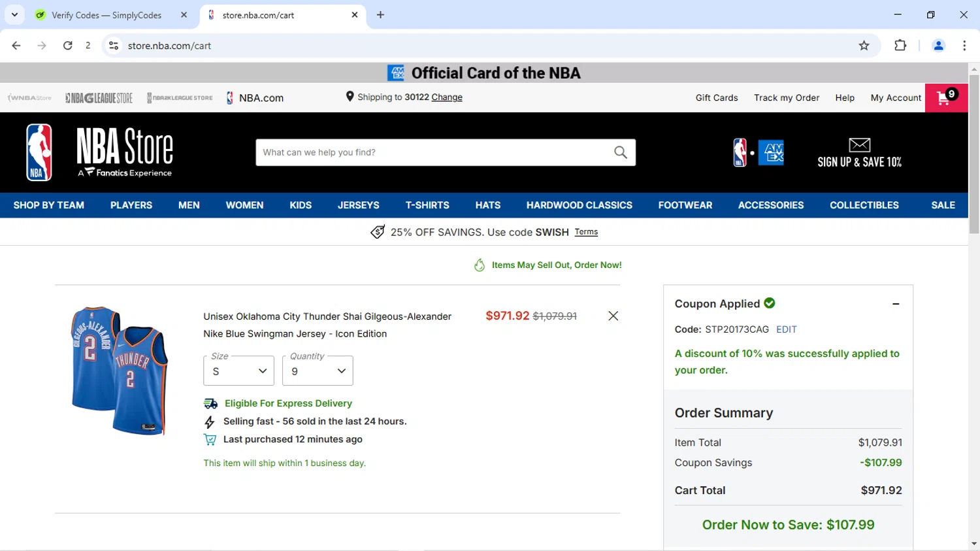This screenshot has width=980, height=551.
Task: Open the COLLECTIBLES menu
Action: (864, 205)
